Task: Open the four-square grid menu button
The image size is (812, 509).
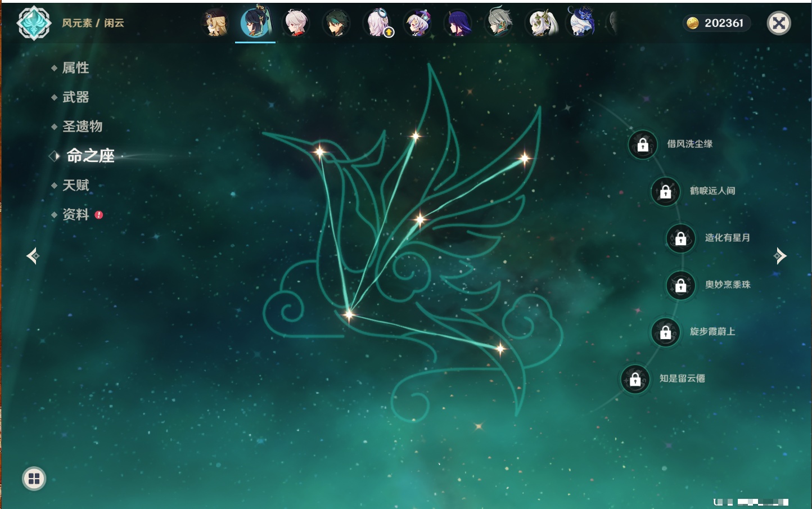Action: coord(34,479)
